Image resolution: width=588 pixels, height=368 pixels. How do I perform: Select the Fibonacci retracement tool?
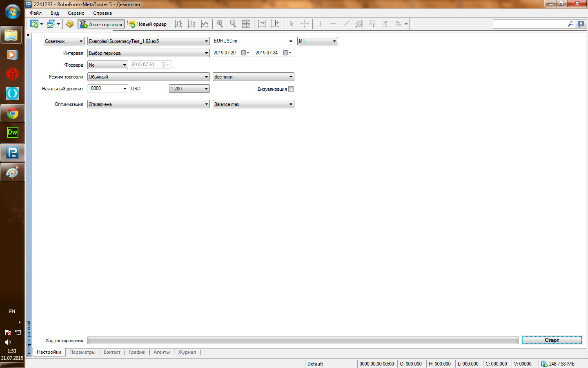(x=372, y=24)
